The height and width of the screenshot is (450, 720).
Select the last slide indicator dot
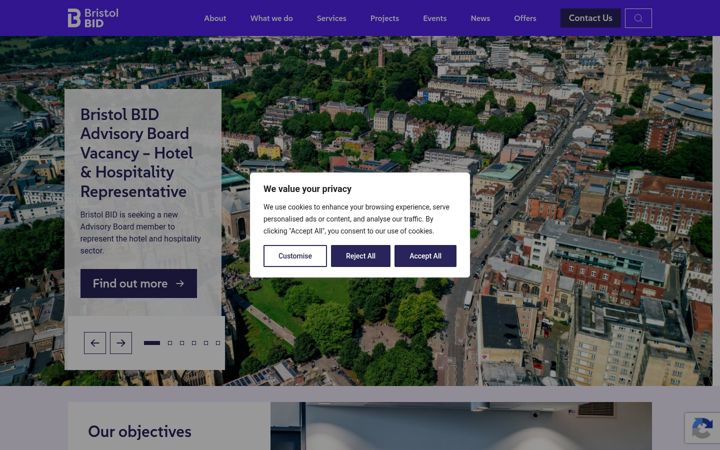[x=218, y=343]
